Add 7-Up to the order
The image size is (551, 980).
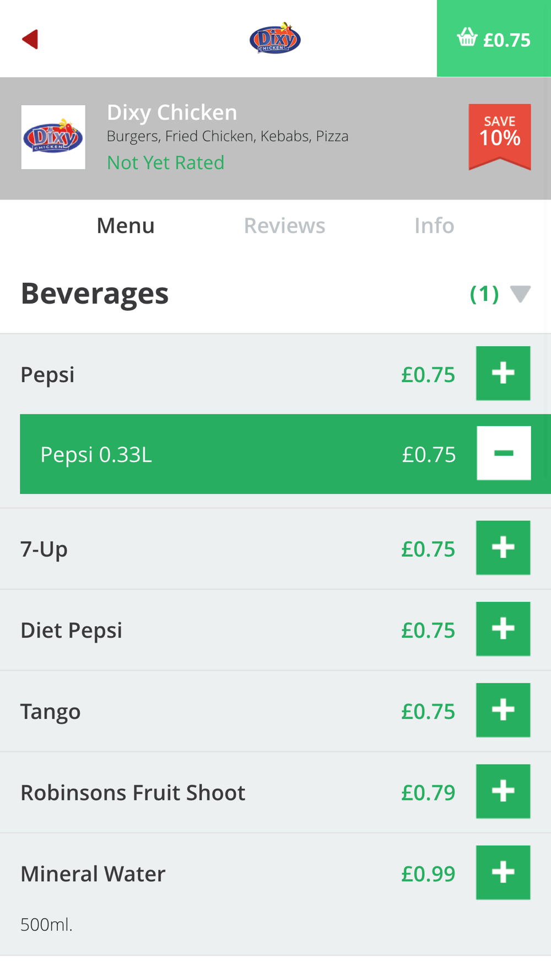[x=503, y=548]
